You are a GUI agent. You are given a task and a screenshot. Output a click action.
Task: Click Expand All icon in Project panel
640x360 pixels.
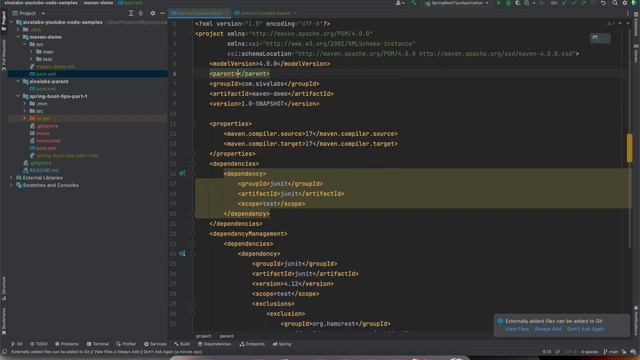coord(131,13)
